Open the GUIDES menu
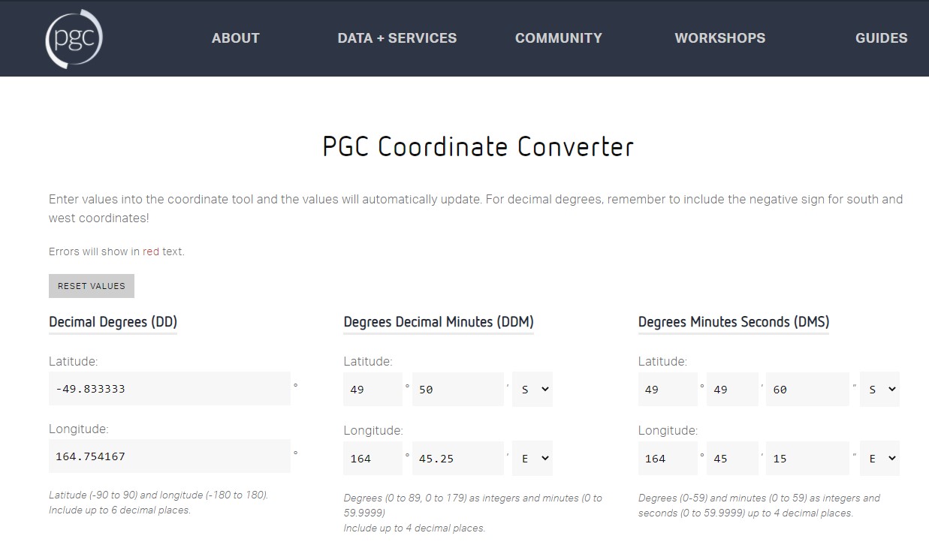This screenshot has height=560, width=929. click(x=881, y=38)
